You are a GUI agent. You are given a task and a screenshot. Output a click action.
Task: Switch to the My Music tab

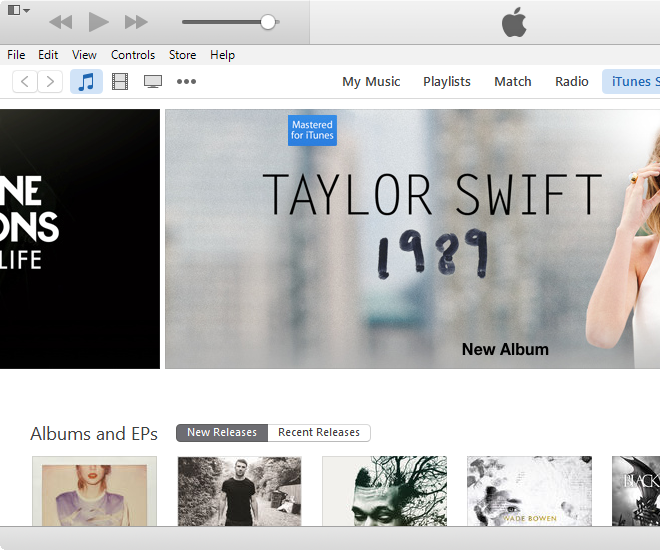tap(371, 81)
